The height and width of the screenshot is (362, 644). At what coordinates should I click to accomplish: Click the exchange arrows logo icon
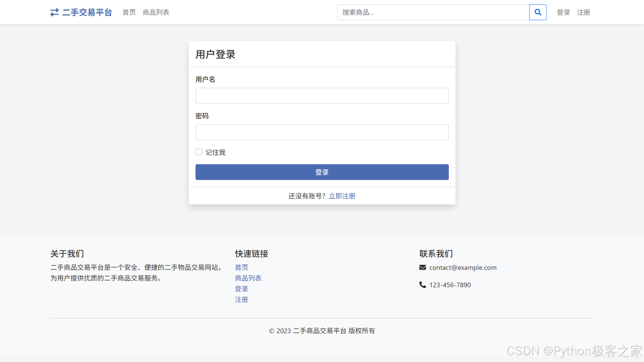[54, 12]
